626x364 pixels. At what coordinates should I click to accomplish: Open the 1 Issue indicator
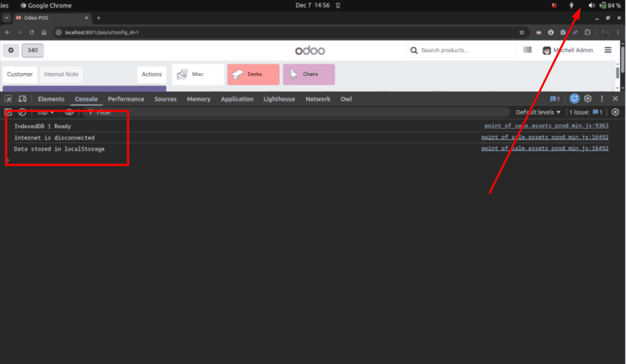586,112
